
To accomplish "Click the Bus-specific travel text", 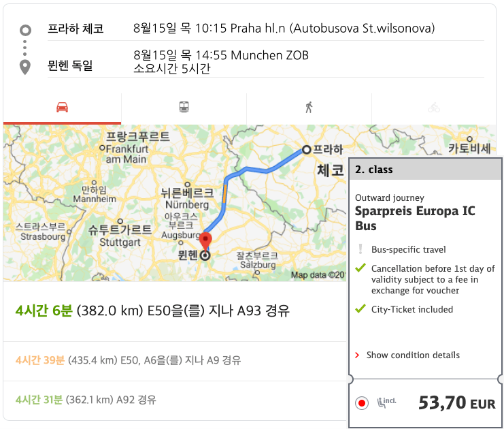I will 409,249.
